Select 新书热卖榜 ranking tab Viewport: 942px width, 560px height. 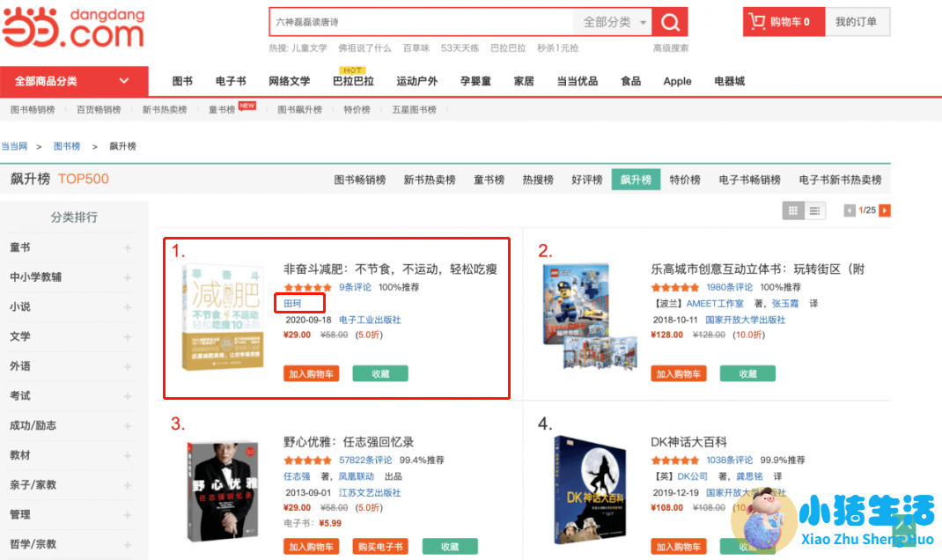430,180
